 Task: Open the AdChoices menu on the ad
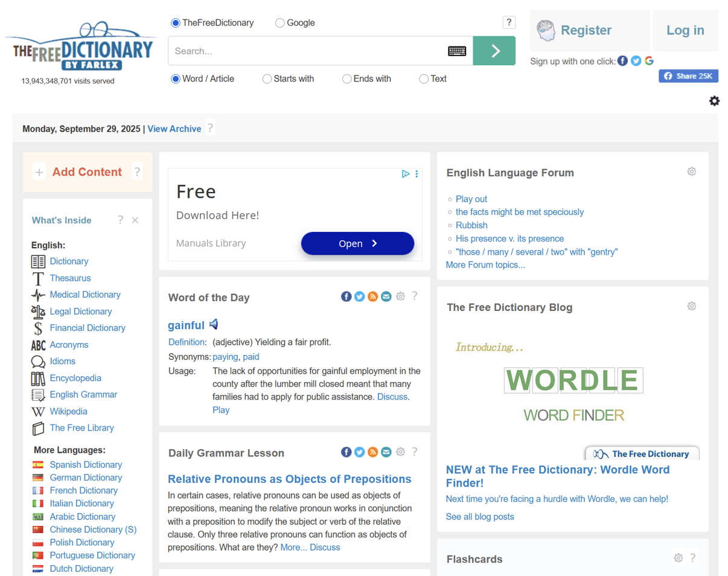pyautogui.click(x=417, y=174)
